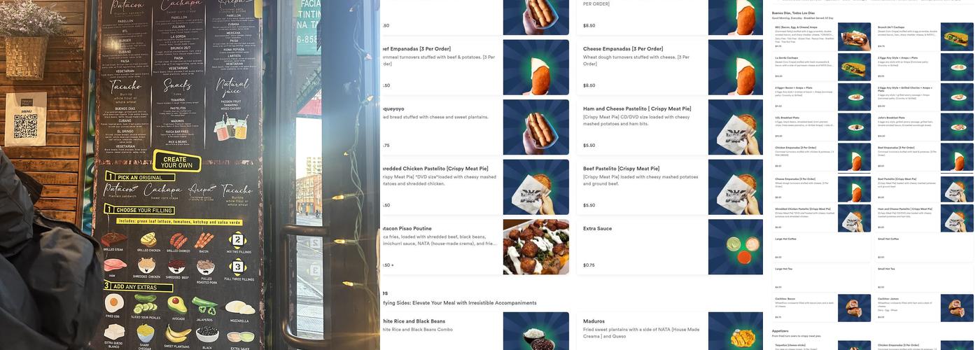Open the Extra Sauce item card

pos(670,246)
